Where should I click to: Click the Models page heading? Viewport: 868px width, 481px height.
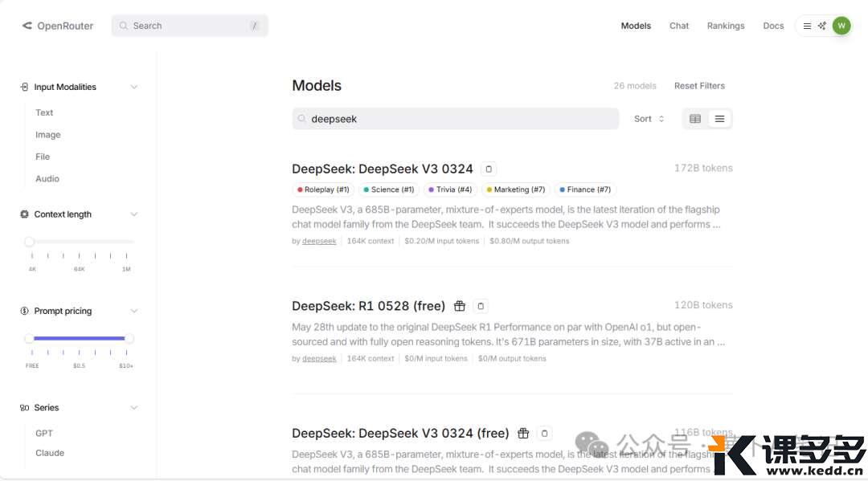317,86
